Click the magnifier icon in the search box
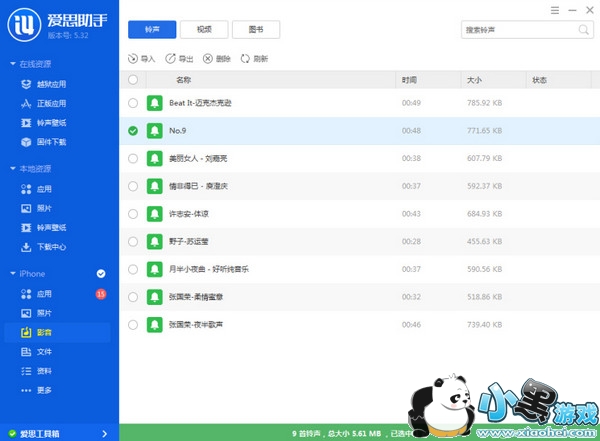Screen dimensions: 600x441 pos(582,30)
